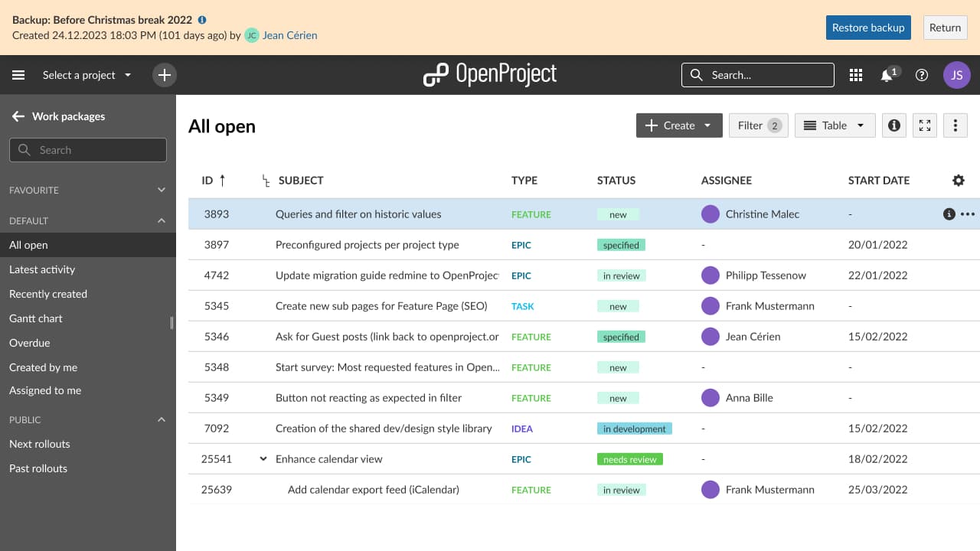Collapse the PUBLIC section in the sidebar
The width and height of the screenshot is (980, 551).
pyautogui.click(x=161, y=419)
